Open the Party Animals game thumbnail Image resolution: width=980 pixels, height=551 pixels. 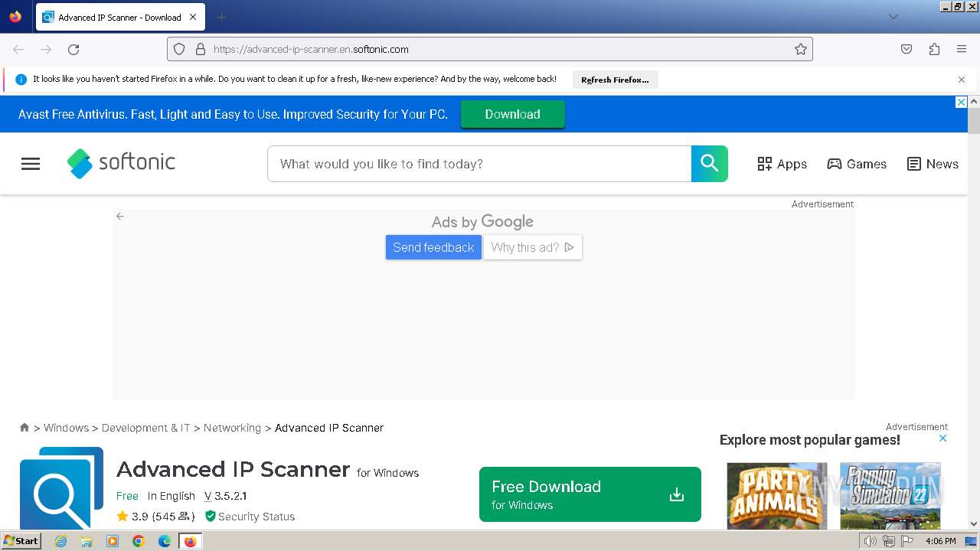[x=777, y=496]
